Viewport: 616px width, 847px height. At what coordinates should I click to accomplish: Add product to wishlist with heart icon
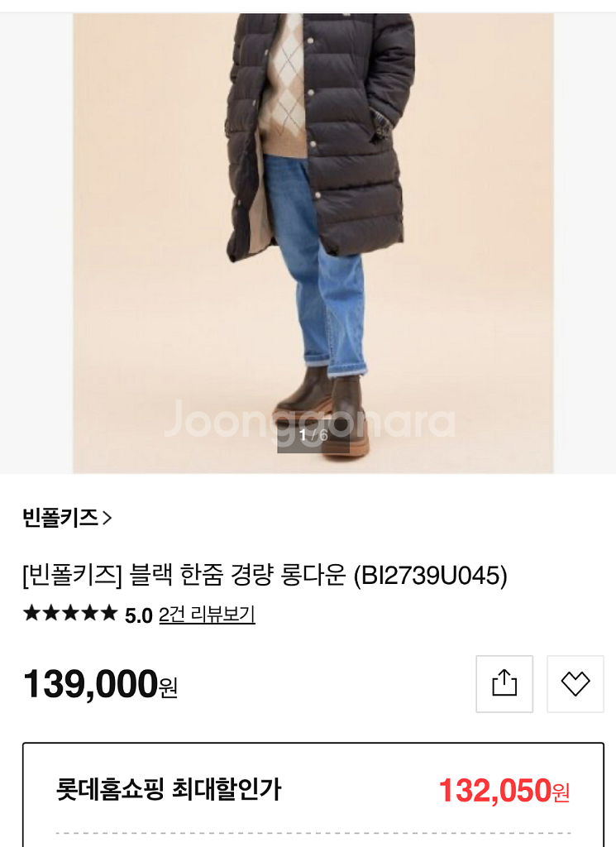575,683
